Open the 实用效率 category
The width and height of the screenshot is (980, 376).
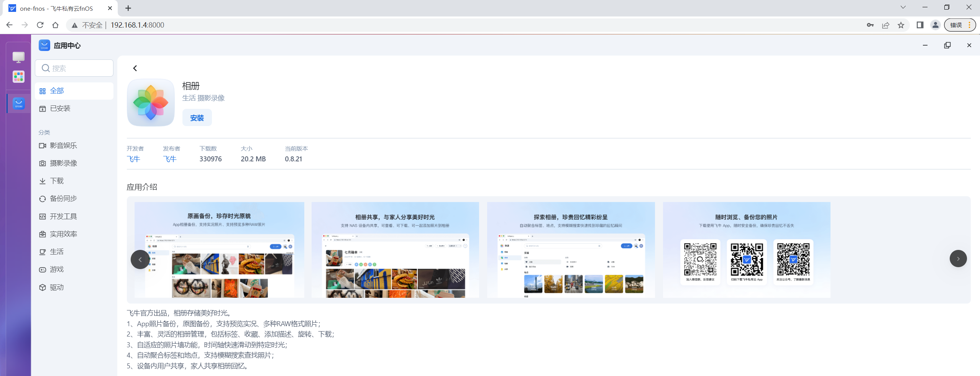(74, 234)
